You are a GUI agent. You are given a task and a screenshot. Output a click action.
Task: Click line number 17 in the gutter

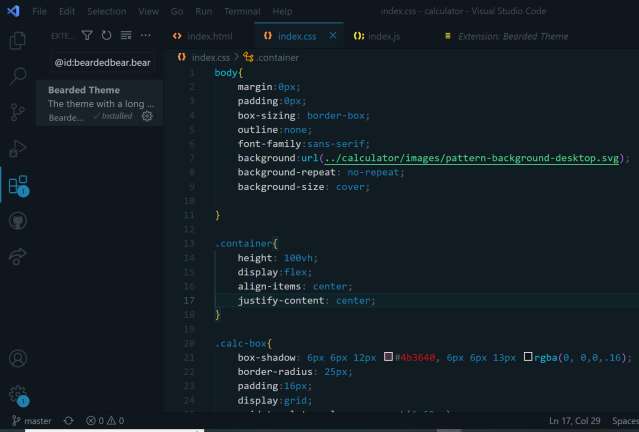pos(189,300)
